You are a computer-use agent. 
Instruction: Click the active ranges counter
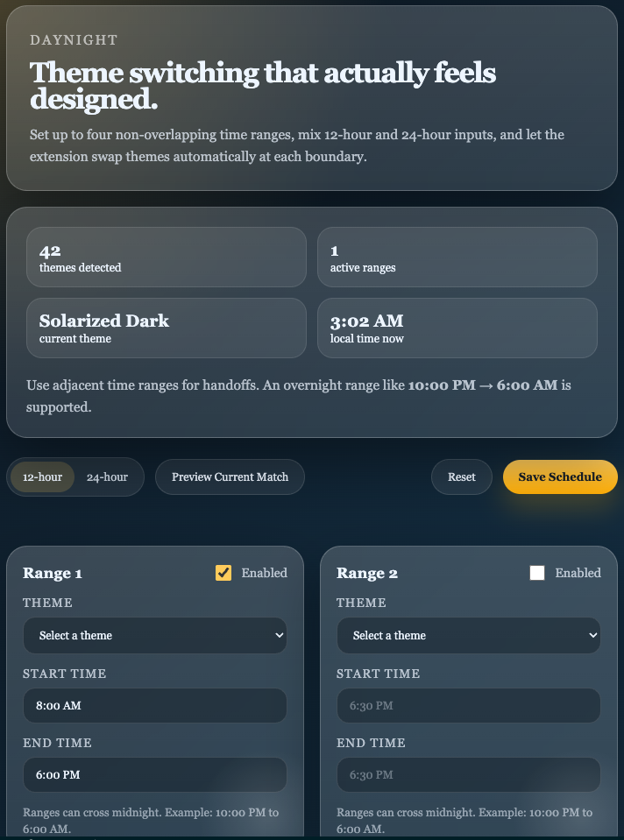pos(457,257)
